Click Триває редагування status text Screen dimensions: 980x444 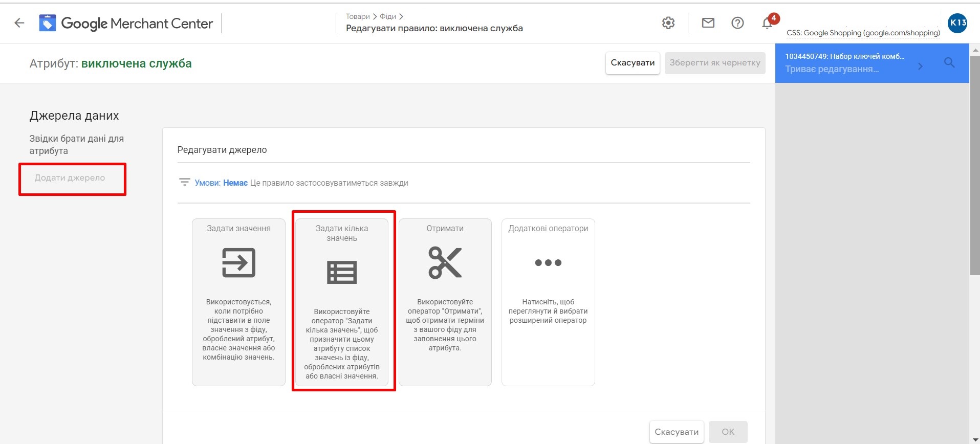pyautogui.click(x=832, y=69)
